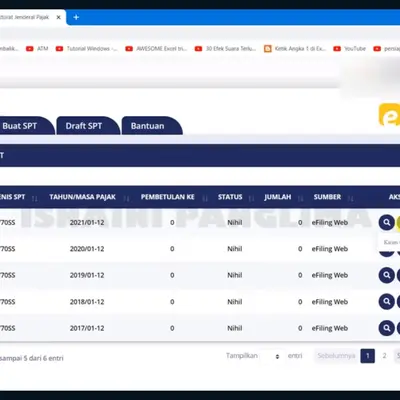Open the Ketik Angka 1 di Excel bookmark
This screenshot has height=400, width=400.
[x=295, y=49]
